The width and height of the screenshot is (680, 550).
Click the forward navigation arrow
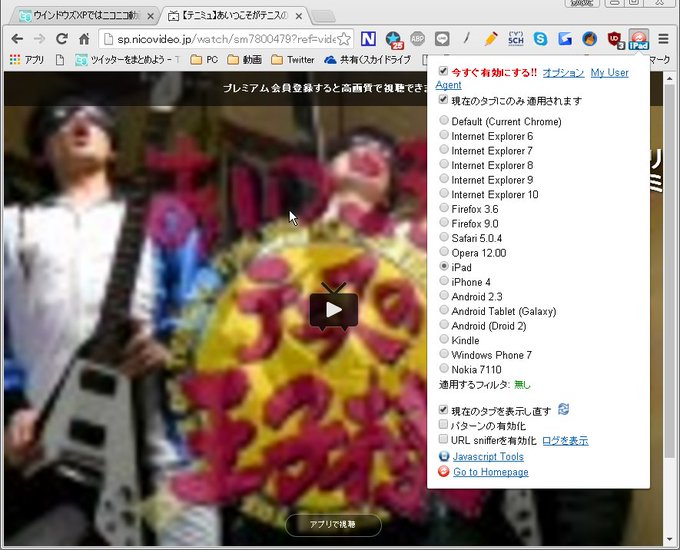point(39,39)
